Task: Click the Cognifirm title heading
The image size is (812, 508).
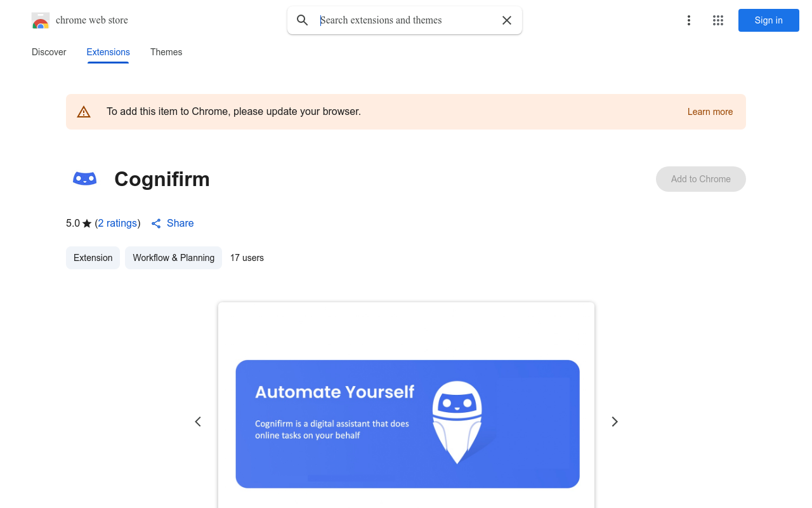Action: tap(162, 179)
